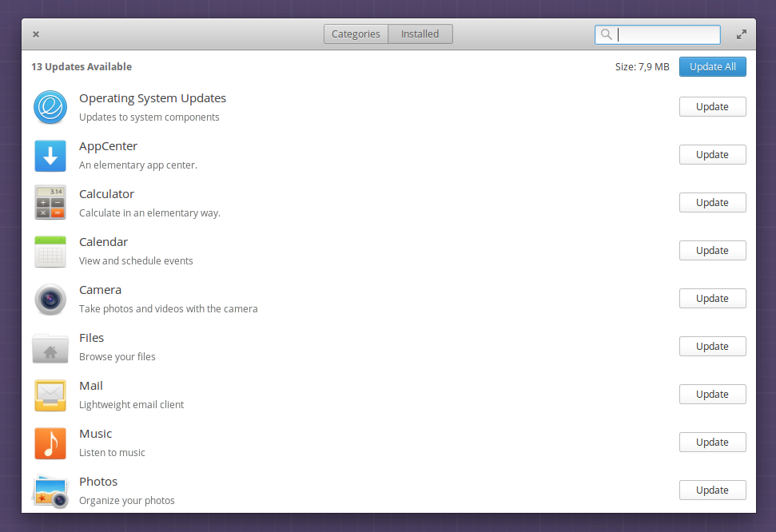Click the AppCenter download arrow icon

pyautogui.click(x=50, y=156)
